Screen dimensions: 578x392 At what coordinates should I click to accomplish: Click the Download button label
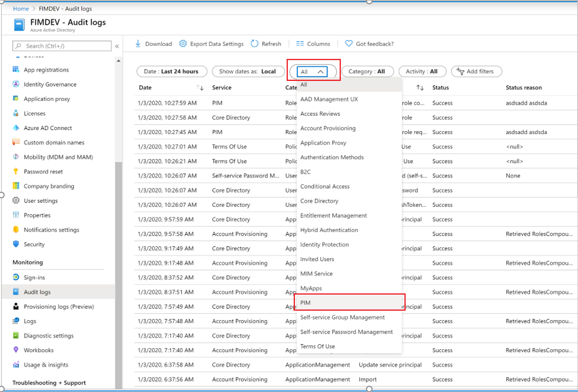click(158, 44)
